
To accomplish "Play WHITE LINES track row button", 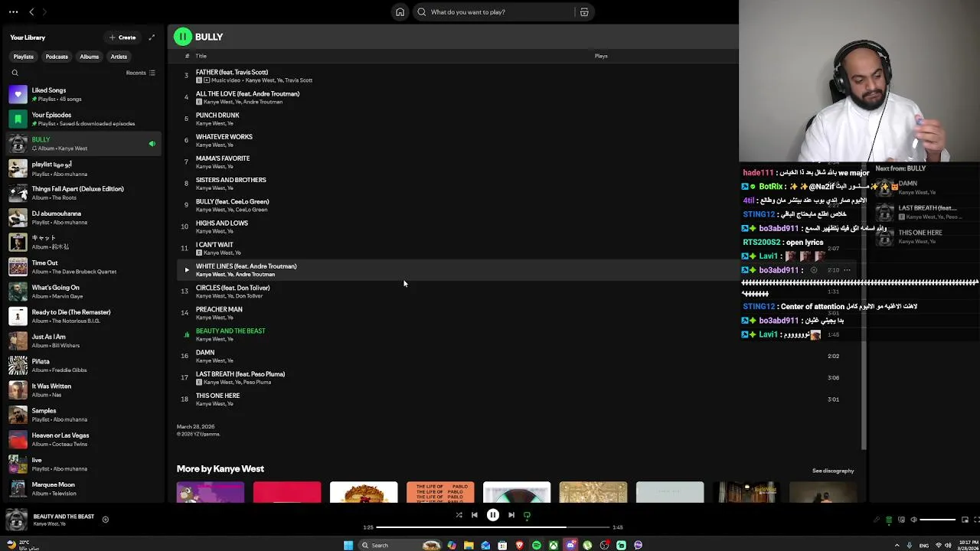I will [x=186, y=270].
